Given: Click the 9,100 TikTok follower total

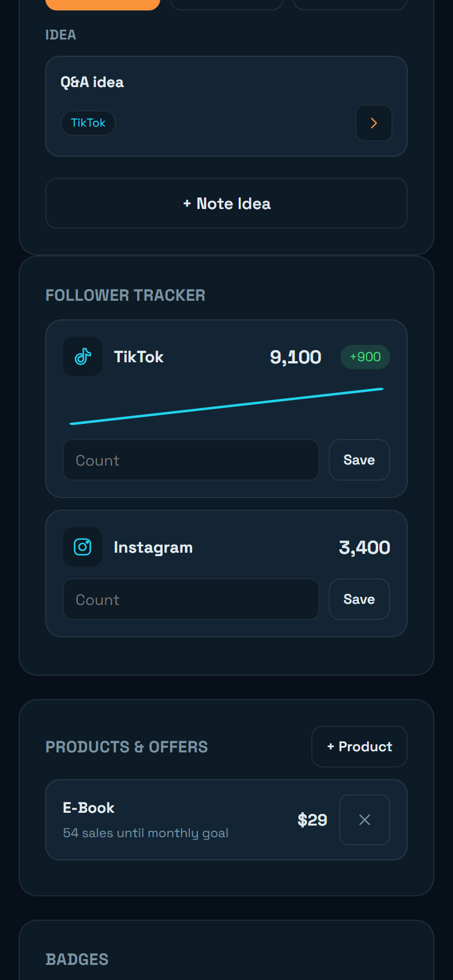Looking at the screenshot, I should pos(296,357).
